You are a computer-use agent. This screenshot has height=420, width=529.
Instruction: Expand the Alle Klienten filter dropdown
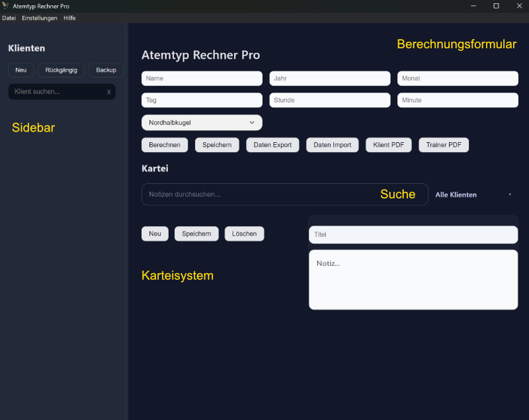click(473, 194)
